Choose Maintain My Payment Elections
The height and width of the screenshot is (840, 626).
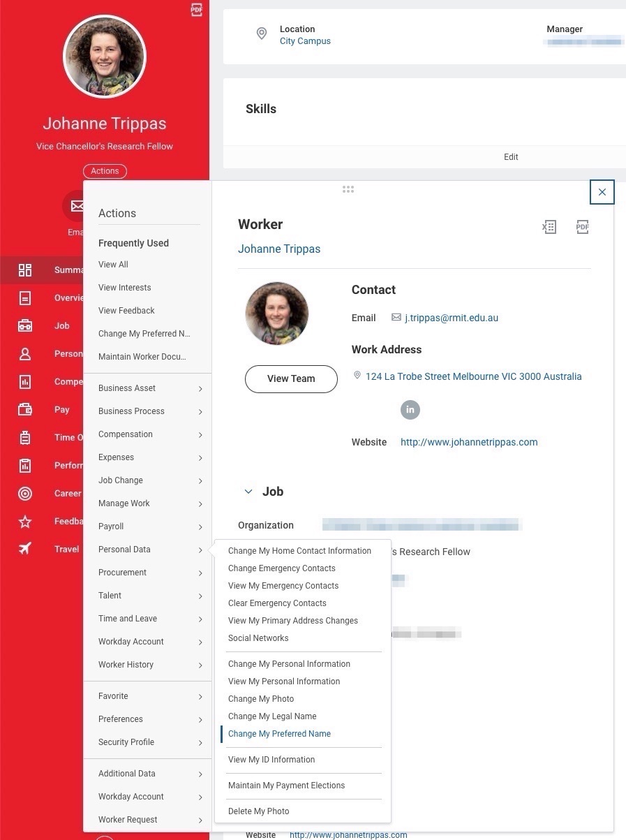click(x=286, y=786)
